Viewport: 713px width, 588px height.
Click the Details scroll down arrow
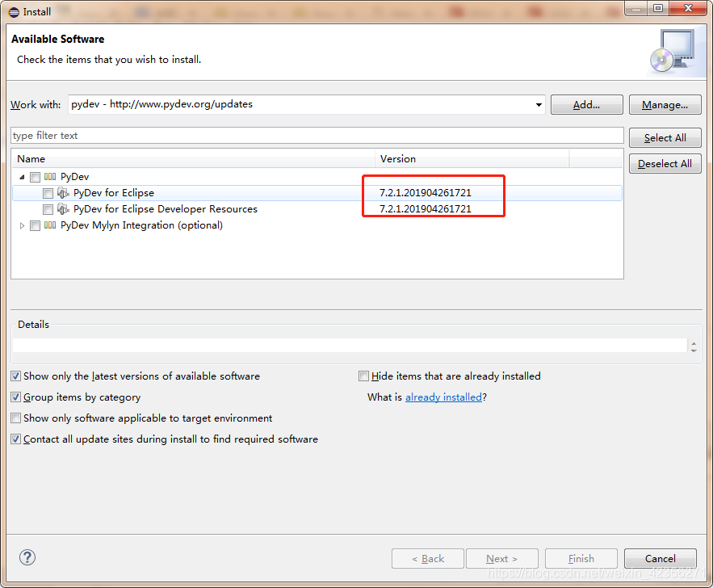tap(694, 351)
